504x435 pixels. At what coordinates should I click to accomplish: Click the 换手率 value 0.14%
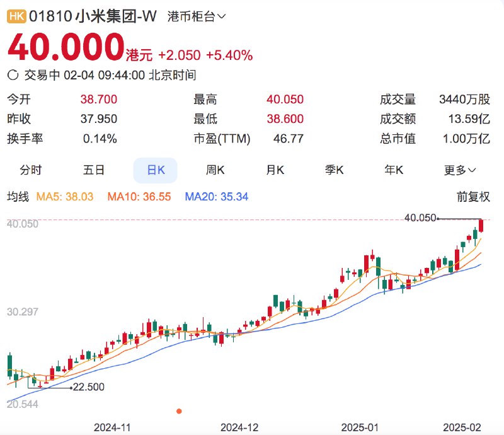pyautogui.click(x=100, y=139)
